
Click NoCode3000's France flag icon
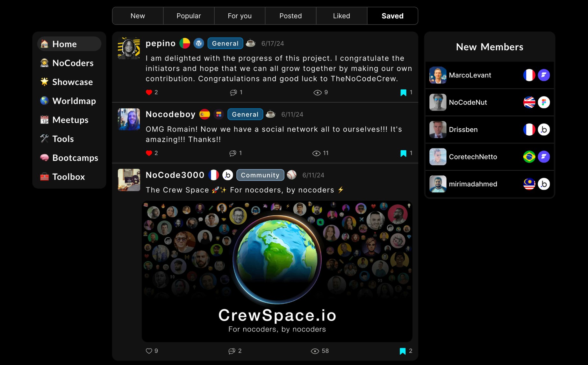click(214, 175)
